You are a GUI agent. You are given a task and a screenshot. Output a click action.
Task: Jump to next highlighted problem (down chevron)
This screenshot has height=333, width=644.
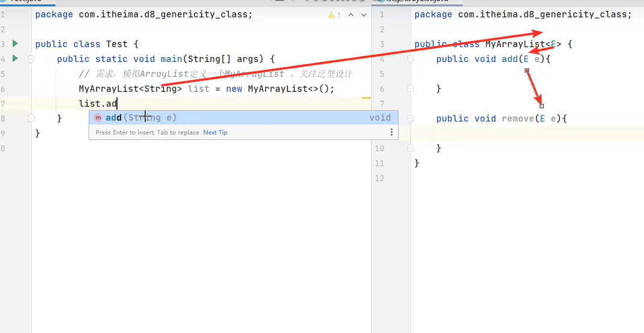click(364, 15)
